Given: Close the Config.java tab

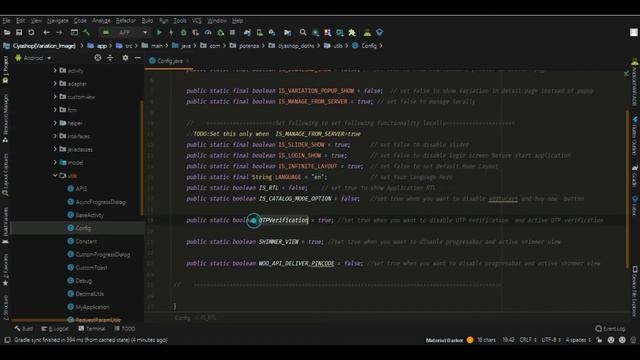Looking at the screenshot, I should (188, 61).
